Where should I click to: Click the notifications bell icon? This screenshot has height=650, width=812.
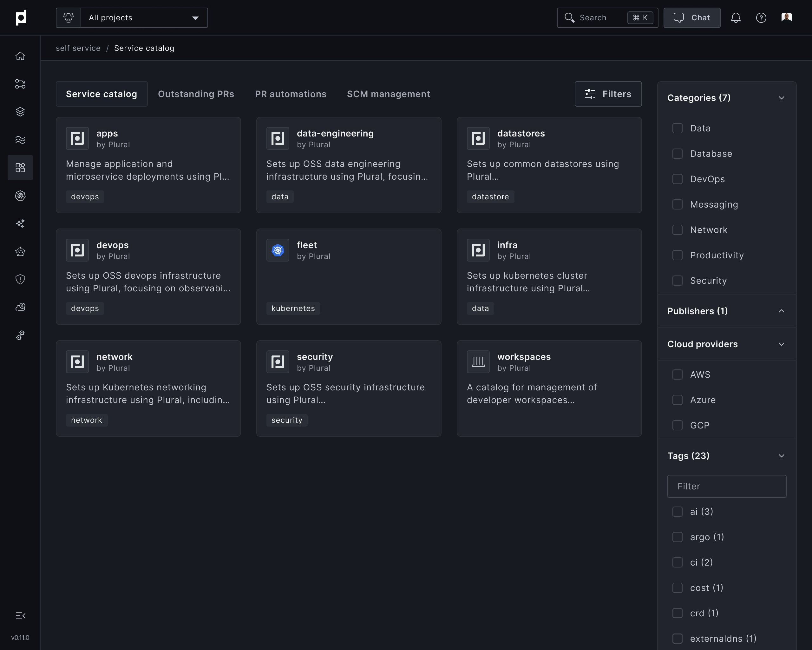736,18
